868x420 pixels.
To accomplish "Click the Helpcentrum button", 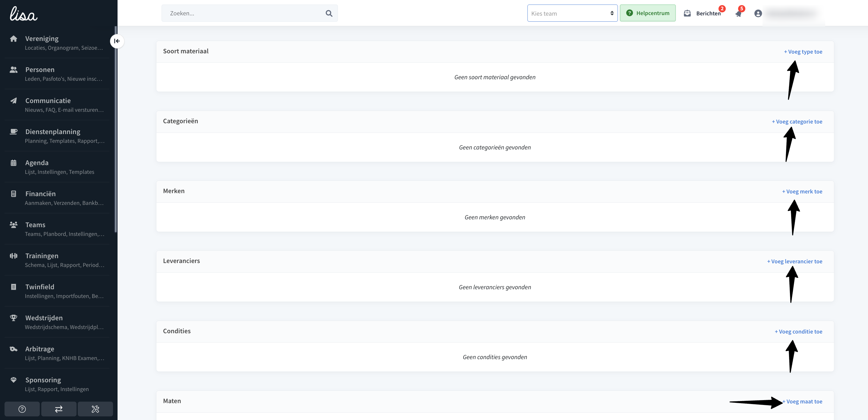I will (648, 13).
